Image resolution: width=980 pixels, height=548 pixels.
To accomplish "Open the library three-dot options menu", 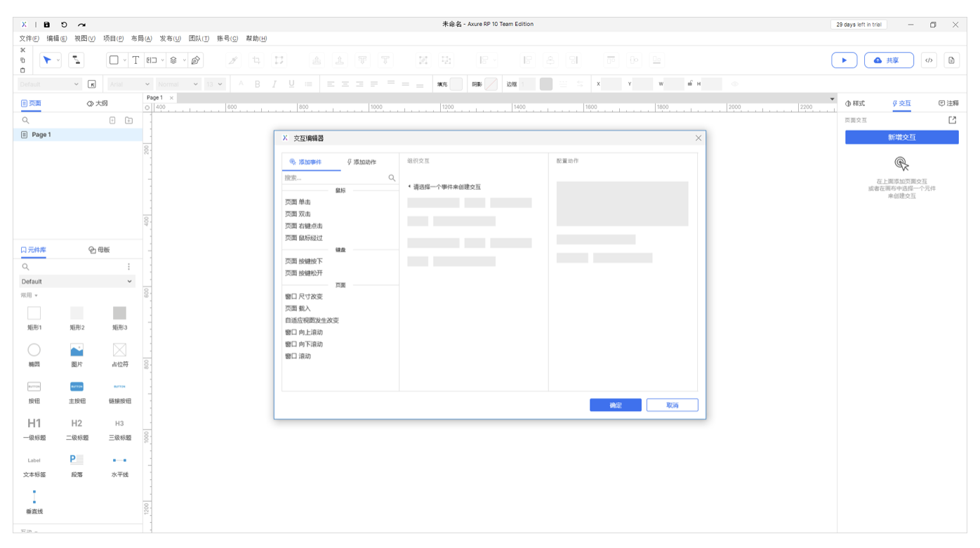I will pos(128,267).
